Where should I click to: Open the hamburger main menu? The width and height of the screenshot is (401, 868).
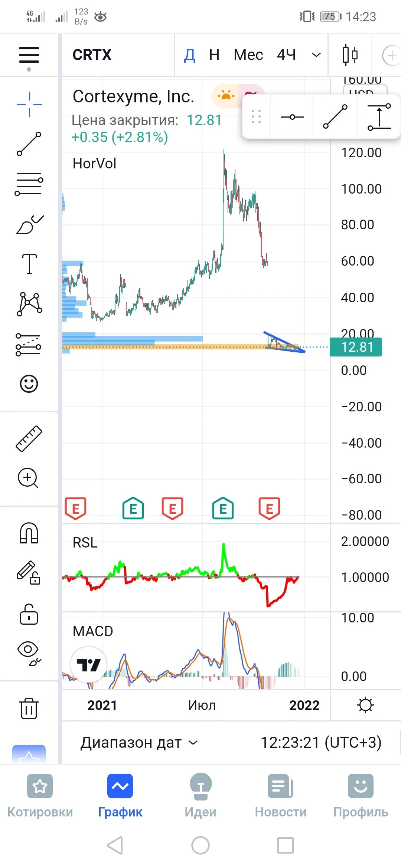click(29, 55)
